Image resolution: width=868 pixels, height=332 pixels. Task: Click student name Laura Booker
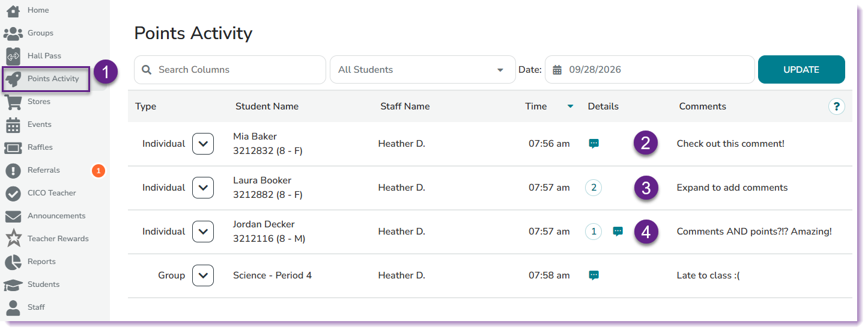coord(262,180)
